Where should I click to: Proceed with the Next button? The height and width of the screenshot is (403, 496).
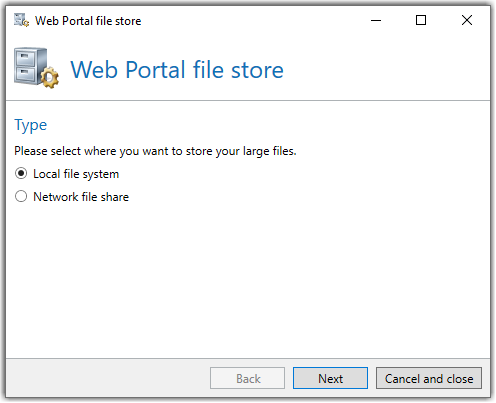[x=330, y=378]
